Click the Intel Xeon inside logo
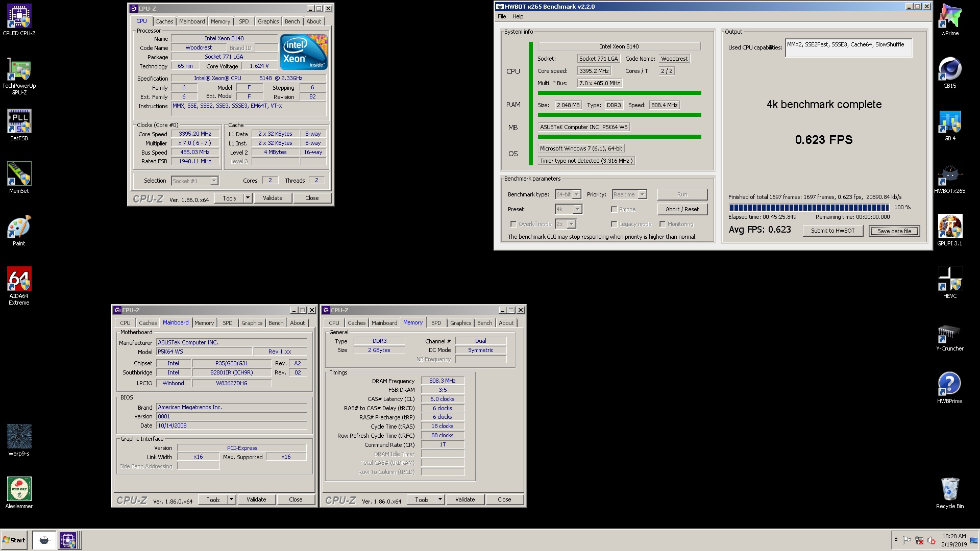This screenshot has height=551, width=980. [304, 52]
